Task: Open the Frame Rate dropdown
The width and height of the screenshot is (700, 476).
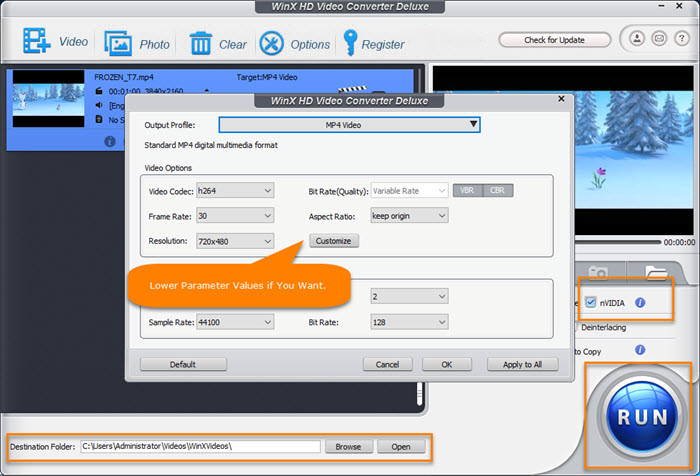Action: click(235, 216)
